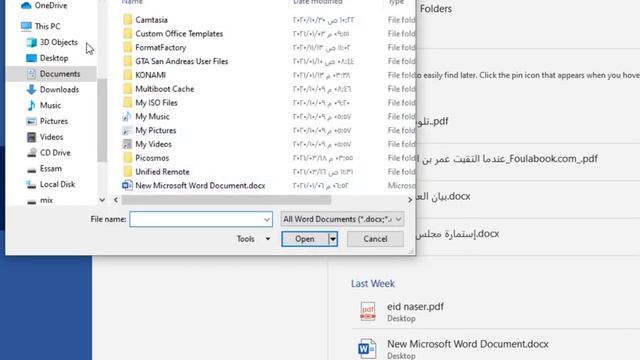Screen dimensions: 640x360
Task: Select the GTA San Andreas User Files folder icon
Action: 128,61
